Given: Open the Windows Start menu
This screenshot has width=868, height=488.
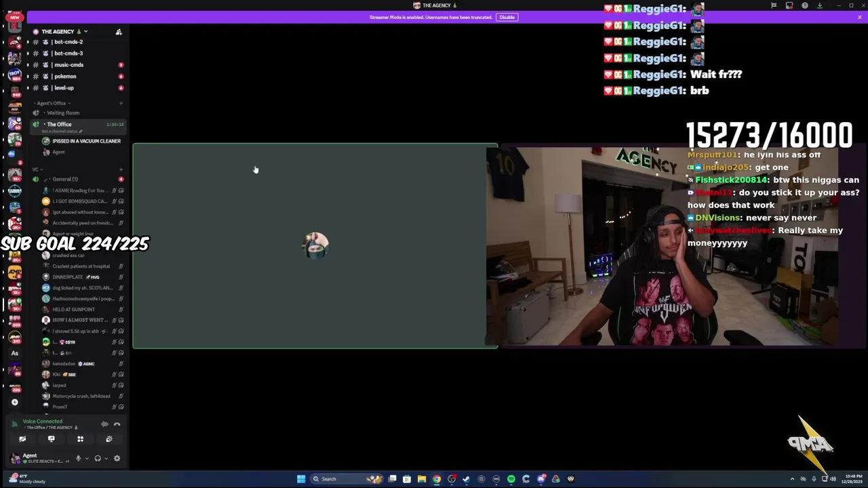Looking at the screenshot, I should (301, 479).
